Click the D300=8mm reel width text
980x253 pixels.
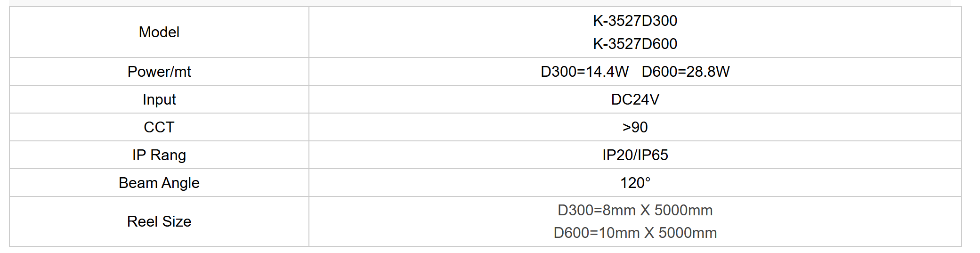(x=596, y=210)
